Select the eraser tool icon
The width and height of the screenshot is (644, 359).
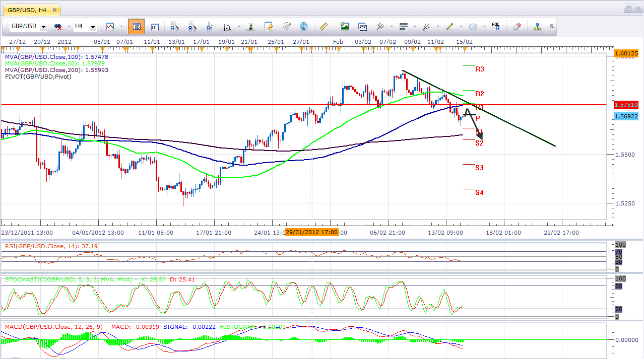coord(517,26)
